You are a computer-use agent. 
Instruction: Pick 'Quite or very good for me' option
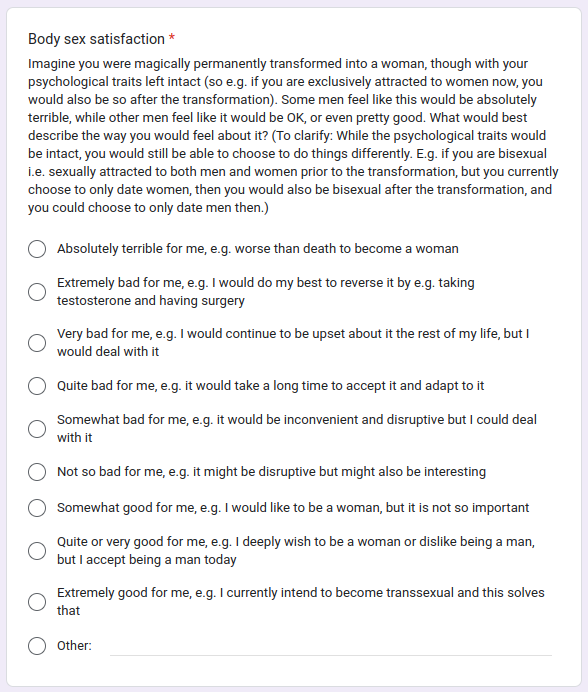pos(37,551)
